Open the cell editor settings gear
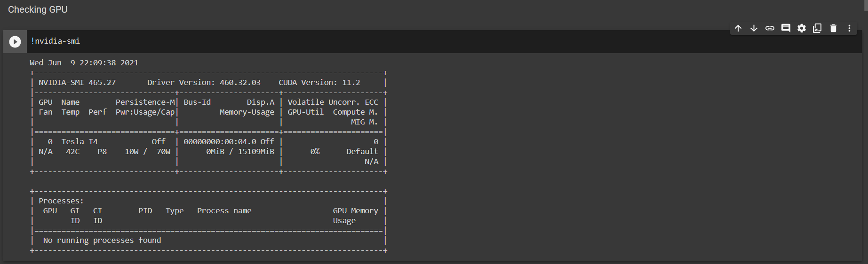868x264 pixels. tap(802, 28)
